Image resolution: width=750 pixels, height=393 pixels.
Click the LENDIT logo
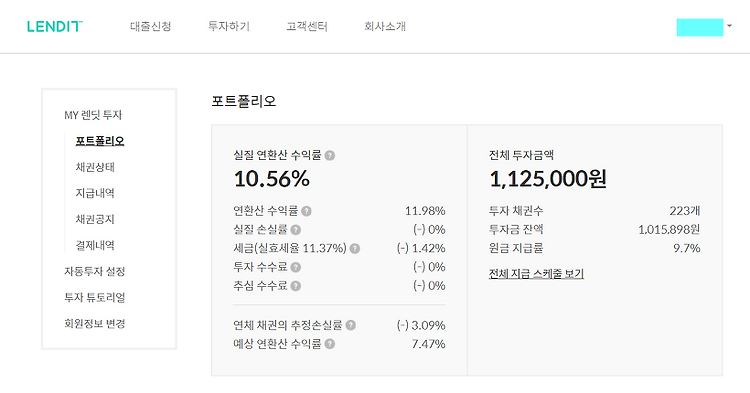tap(55, 26)
